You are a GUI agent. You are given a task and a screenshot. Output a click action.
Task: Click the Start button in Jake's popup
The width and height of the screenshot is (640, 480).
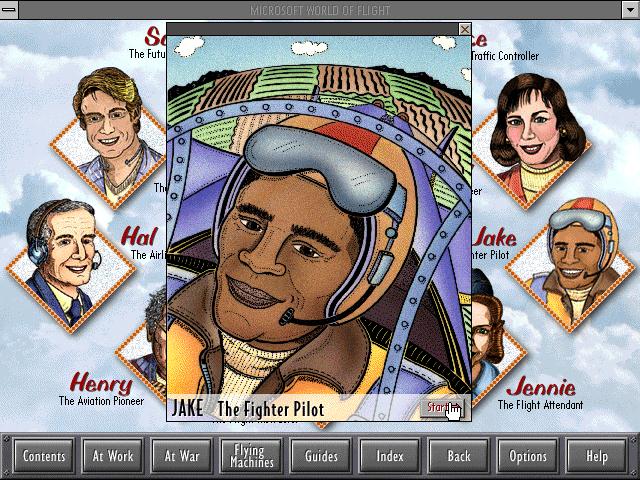[x=442, y=407]
